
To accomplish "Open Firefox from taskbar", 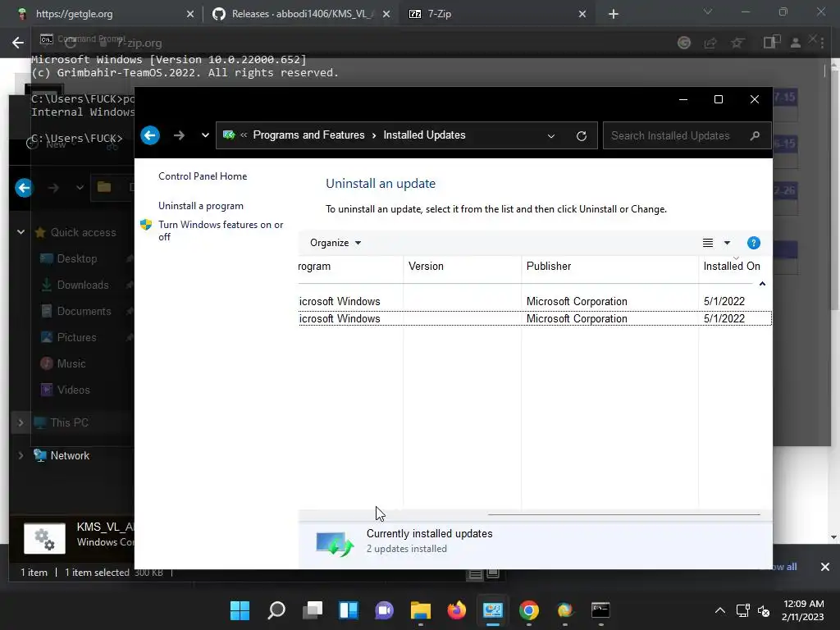I will (456, 610).
